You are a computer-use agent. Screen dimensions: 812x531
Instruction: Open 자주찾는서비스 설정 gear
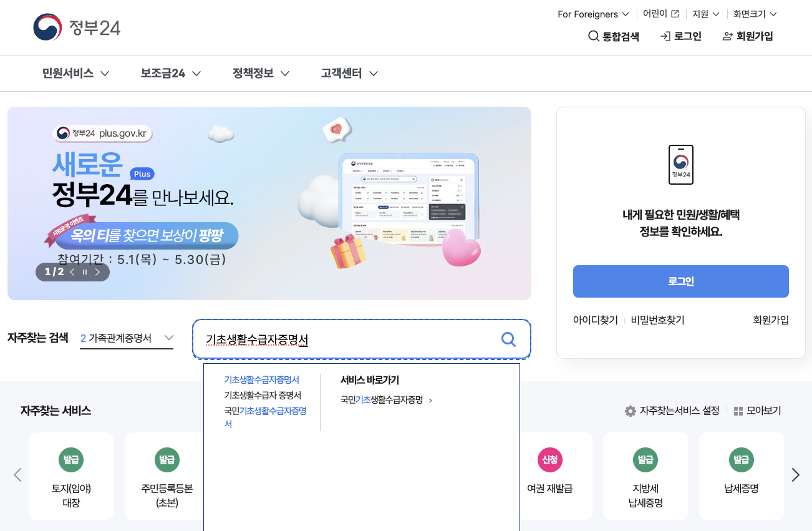click(672, 411)
